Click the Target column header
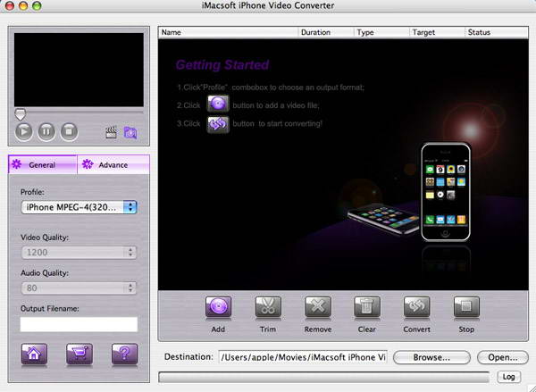The width and height of the screenshot is (536, 392). tap(437, 32)
